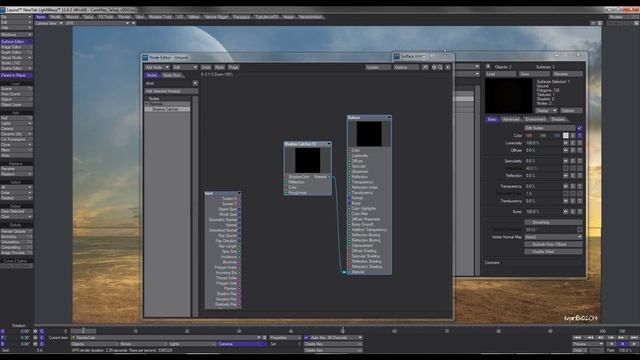The height and width of the screenshot is (360, 640).
Task: Toggle the Edit Nodes checkbox in the Surface Editor
Action: tap(580, 128)
